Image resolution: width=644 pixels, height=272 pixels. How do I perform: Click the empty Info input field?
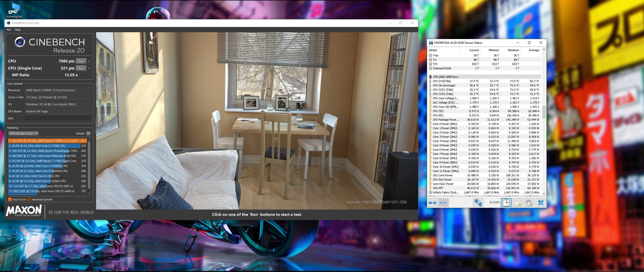click(x=58, y=118)
